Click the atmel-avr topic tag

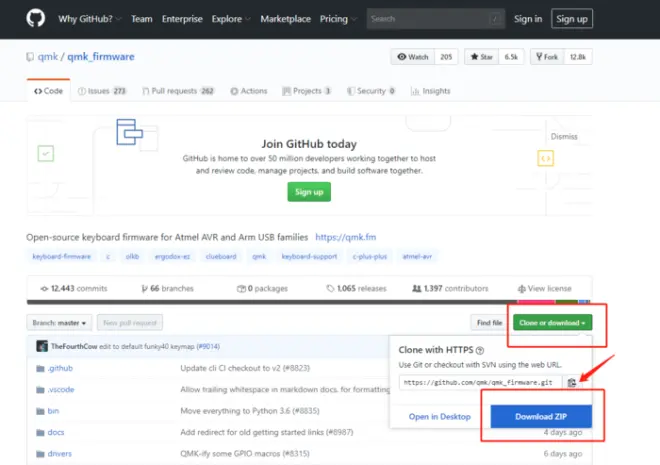[x=417, y=256]
